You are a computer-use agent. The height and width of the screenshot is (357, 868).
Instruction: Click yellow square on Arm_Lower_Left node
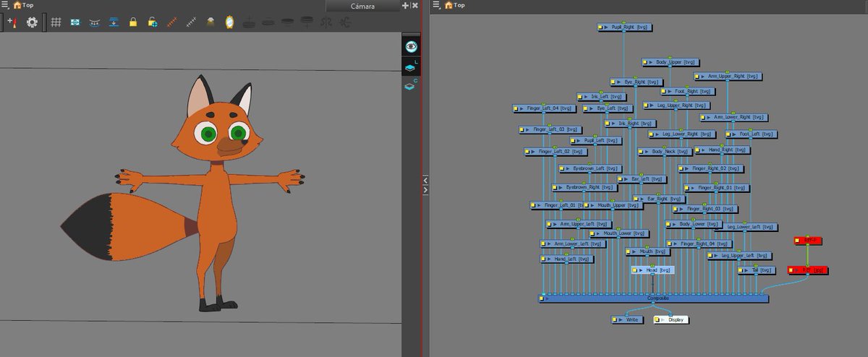543,244
